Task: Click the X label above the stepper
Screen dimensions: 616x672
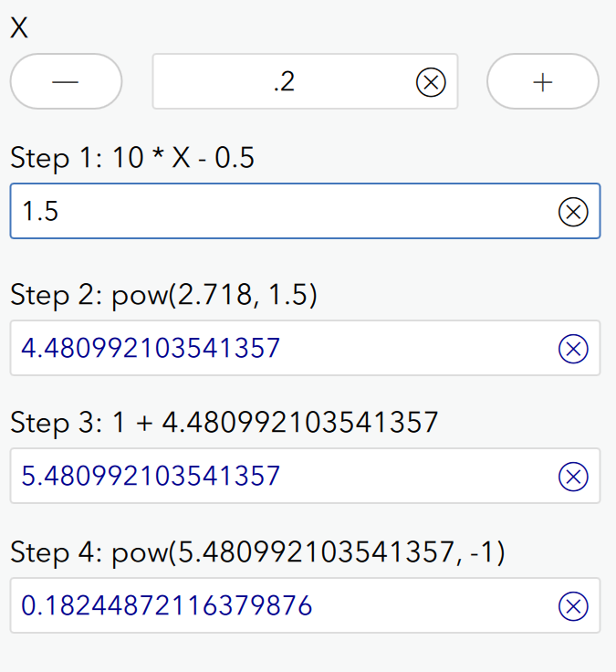Action: 19,28
